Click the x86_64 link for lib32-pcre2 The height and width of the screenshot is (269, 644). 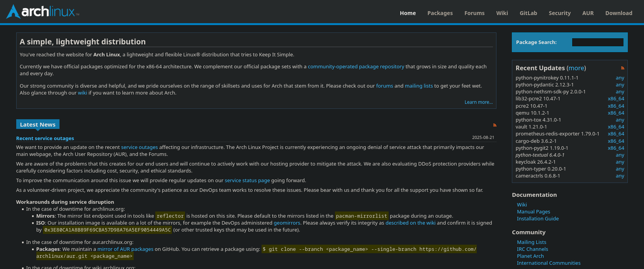pyautogui.click(x=616, y=99)
